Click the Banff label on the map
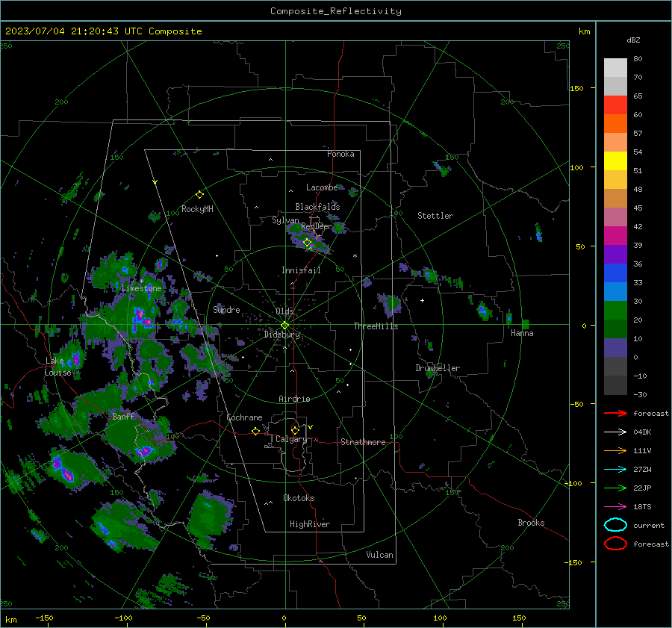672x628 pixels. [123, 416]
